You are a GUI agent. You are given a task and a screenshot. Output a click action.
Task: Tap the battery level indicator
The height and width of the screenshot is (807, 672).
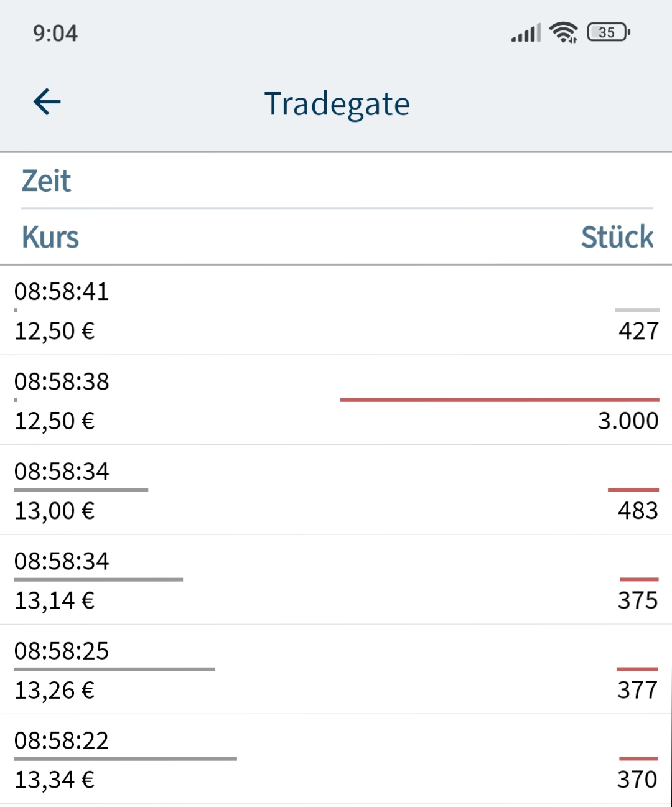[609, 32]
